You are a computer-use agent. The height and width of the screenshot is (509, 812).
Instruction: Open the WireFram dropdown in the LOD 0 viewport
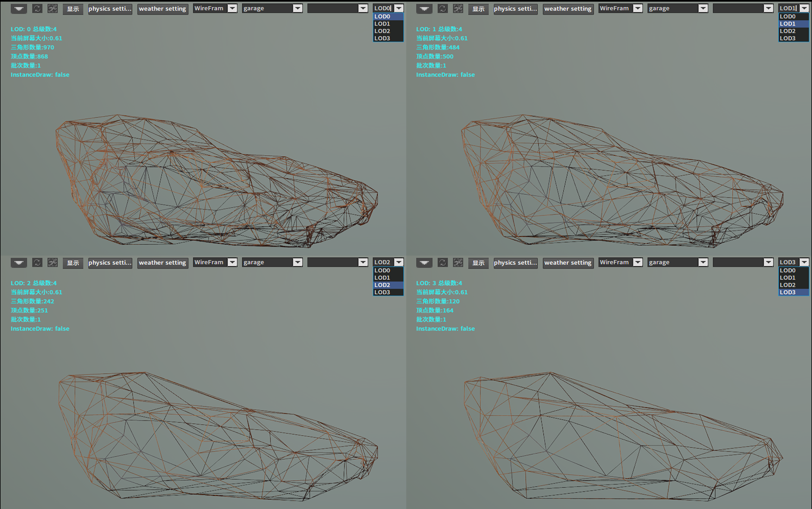click(215, 9)
